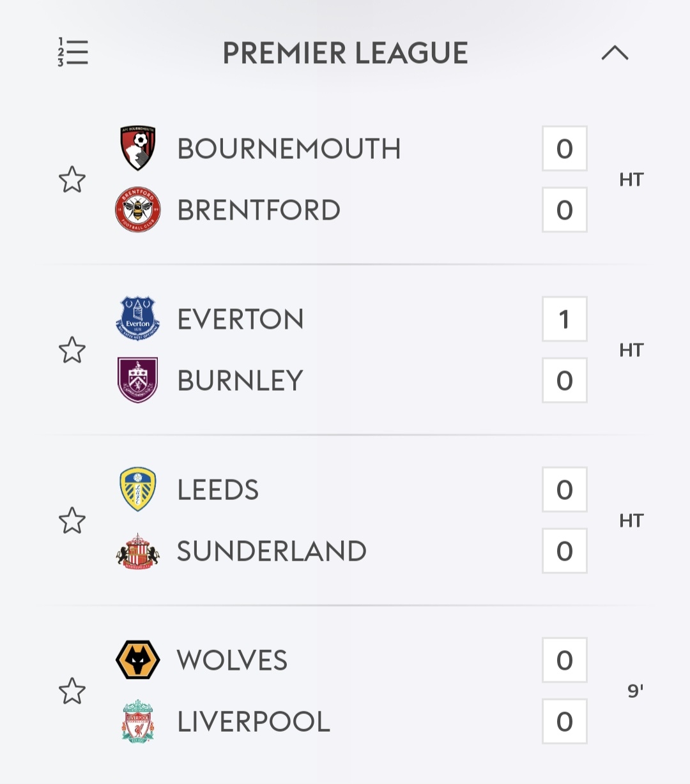Tap the 9' live minute indicator
Screen dimensions: 690x784
tap(634, 691)
